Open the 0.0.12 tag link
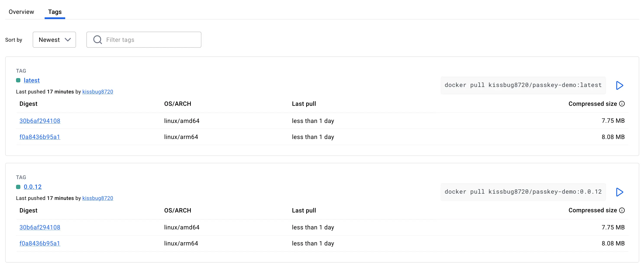This screenshot has height=268, width=644. (32, 187)
